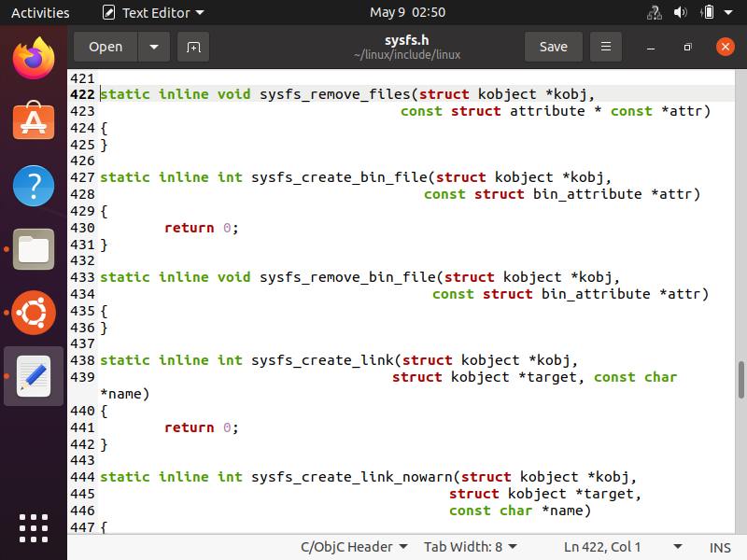Click the network status icon
The image size is (747, 560).
[655, 13]
